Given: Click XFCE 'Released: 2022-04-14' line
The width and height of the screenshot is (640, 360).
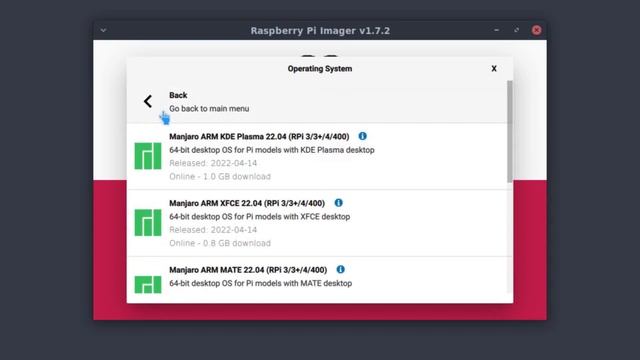Looking at the screenshot, I should point(213,229).
